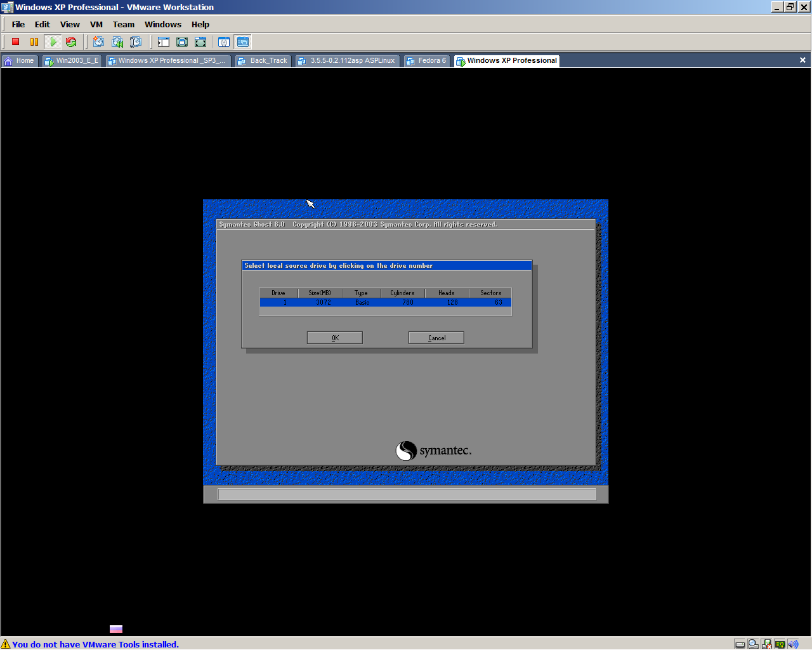The height and width of the screenshot is (650, 812).
Task: Click the Type column header
Action: click(x=361, y=293)
